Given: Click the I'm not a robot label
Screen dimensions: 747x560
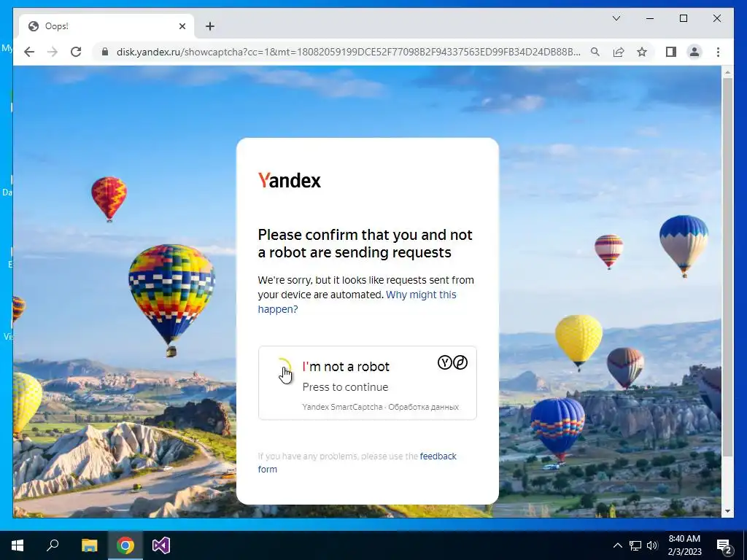Looking at the screenshot, I should pos(346,367).
